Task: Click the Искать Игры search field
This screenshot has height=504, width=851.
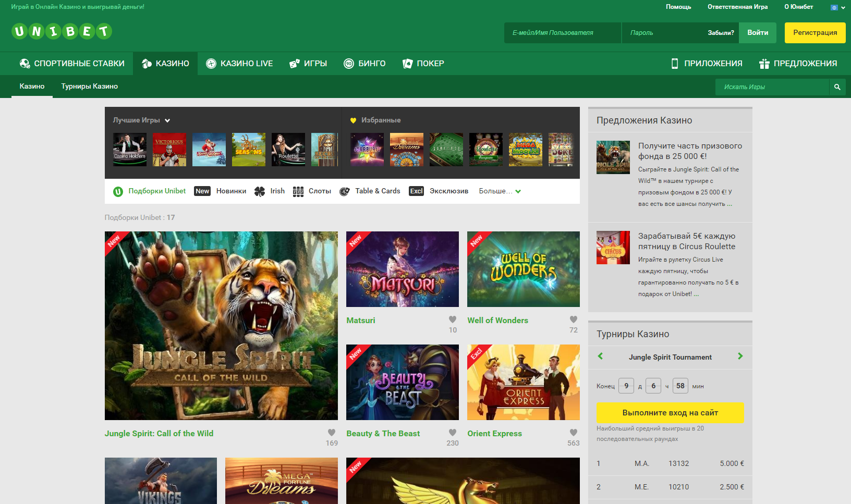Action: coord(772,87)
